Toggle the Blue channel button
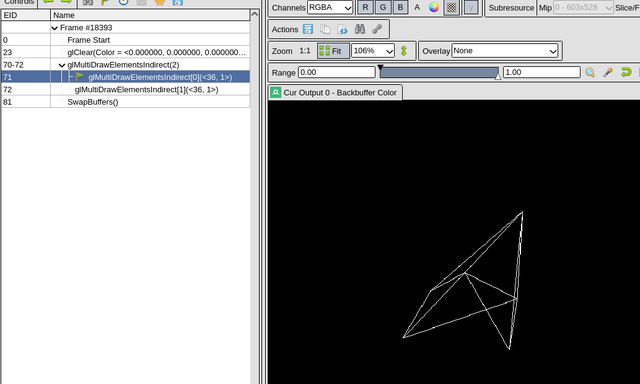The image size is (640, 384). (400, 7)
